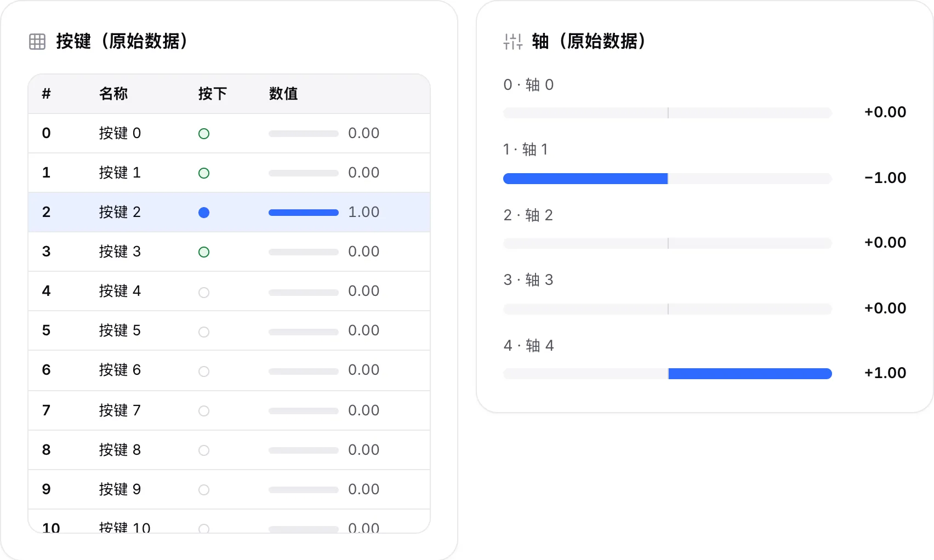Click the value bar for 按键 2

point(304,213)
